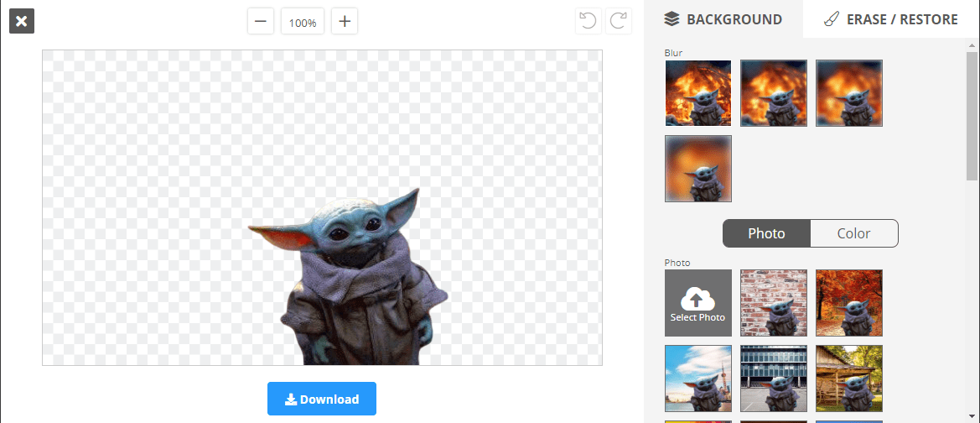
Task: Apply the lightest blur fire thumbnail
Action: [698, 93]
